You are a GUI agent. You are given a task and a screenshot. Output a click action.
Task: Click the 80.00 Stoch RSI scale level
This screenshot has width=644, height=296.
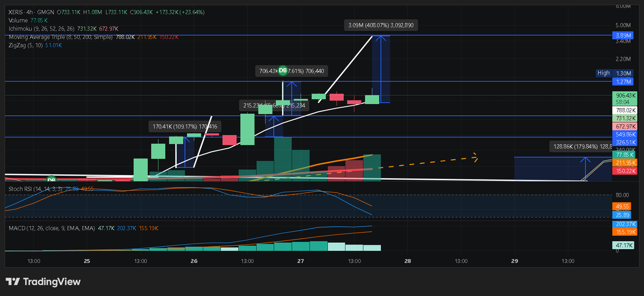[622, 195]
